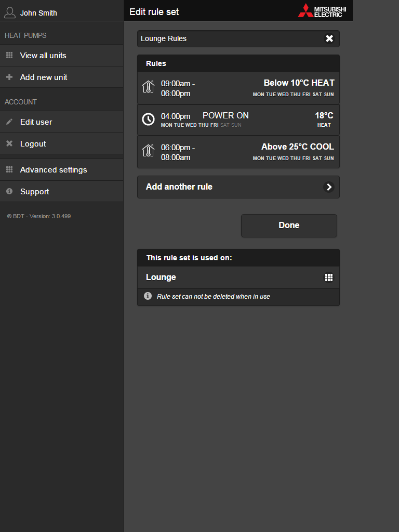Click the 06:00pm - 08:00am time range

178,152
